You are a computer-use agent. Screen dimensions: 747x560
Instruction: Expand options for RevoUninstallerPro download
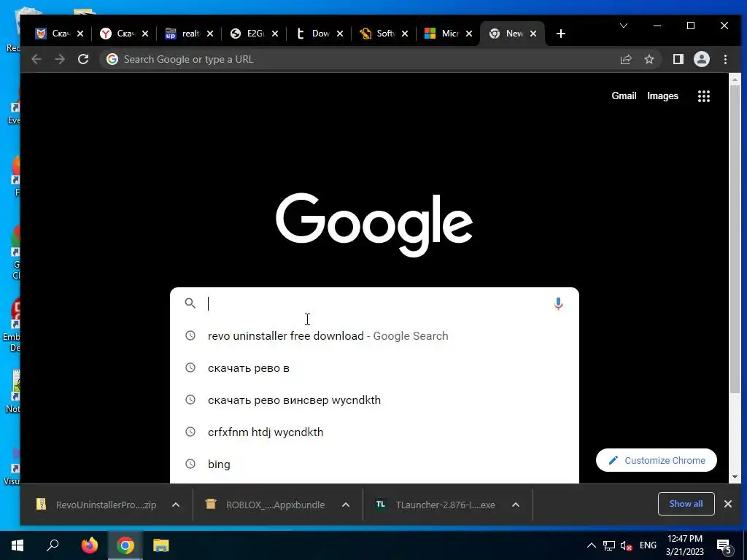click(175, 505)
